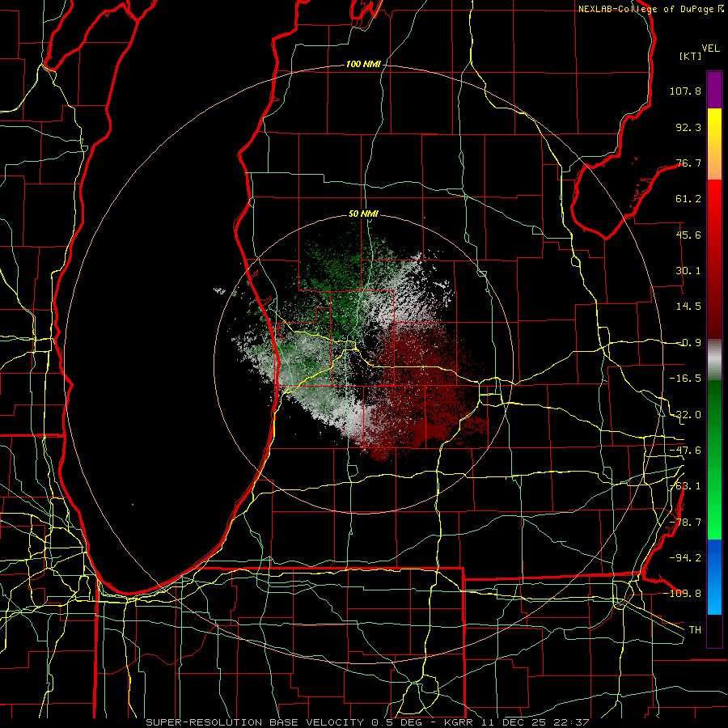Click the Super-Resolution Base Velocity caption
Viewport: 728px width, 728px height.
tap(367, 722)
